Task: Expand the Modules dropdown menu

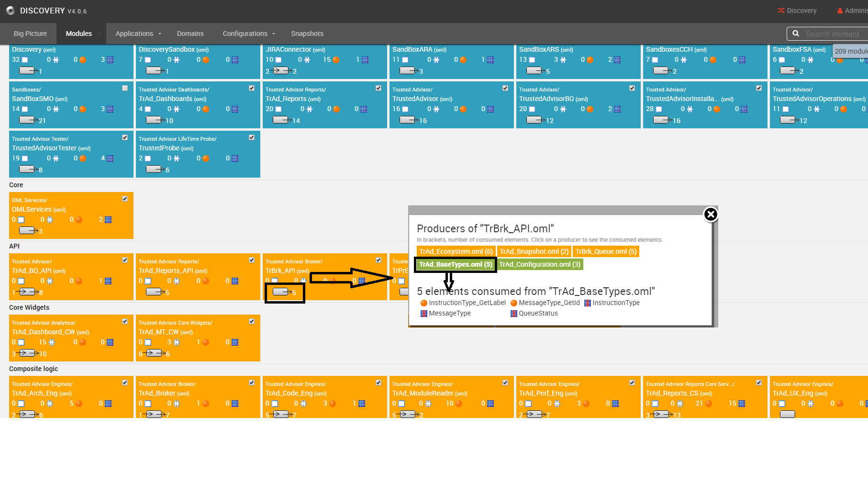Action: click(x=82, y=34)
